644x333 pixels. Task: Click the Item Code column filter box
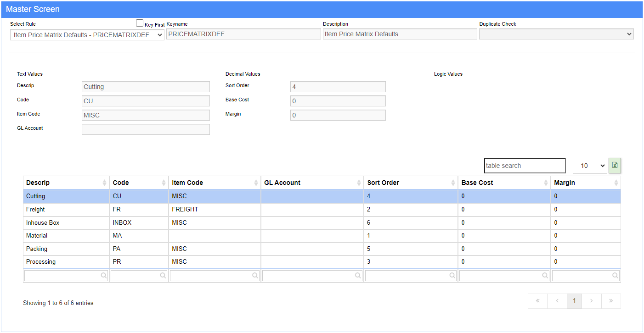(x=215, y=276)
